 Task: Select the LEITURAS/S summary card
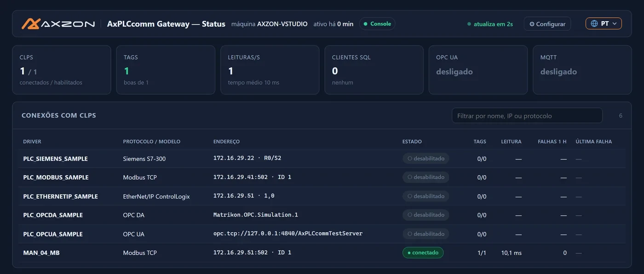pyautogui.click(x=270, y=70)
